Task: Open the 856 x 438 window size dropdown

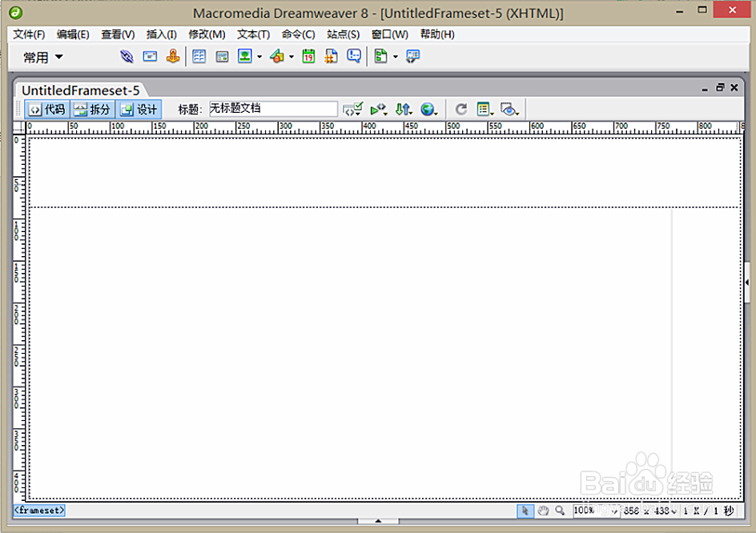Action: [x=650, y=511]
